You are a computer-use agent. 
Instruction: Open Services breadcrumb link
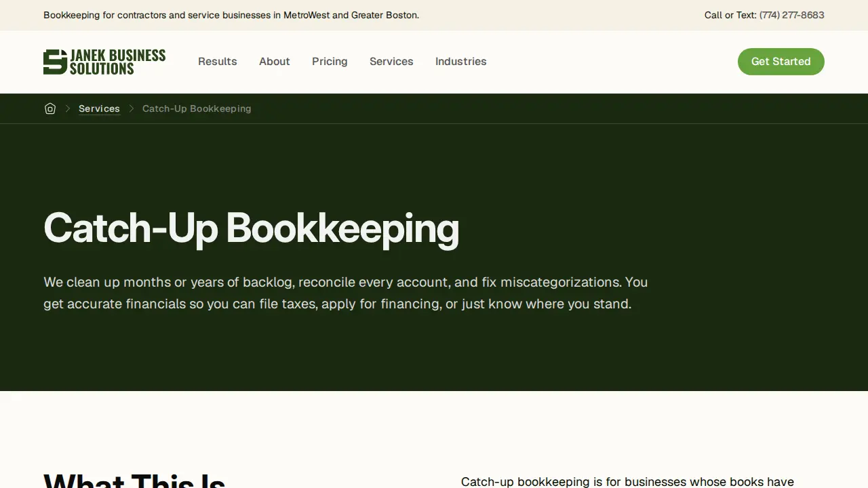tap(99, 108)
